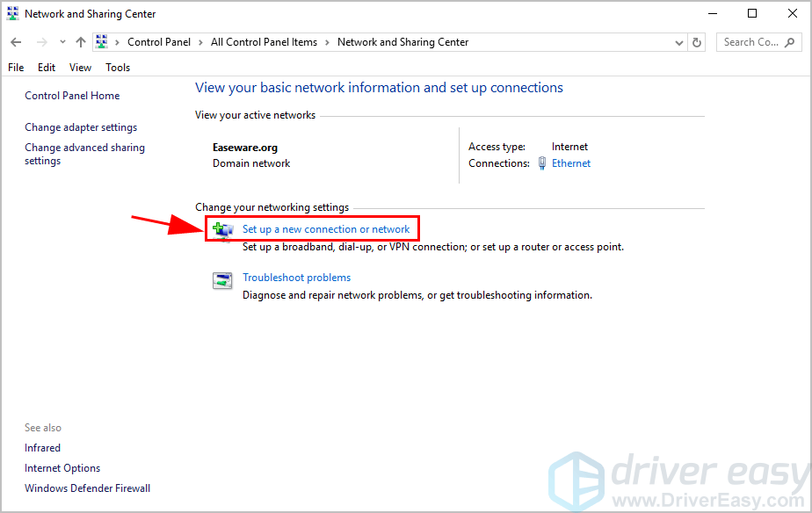
Task: Click the Forward navigation arrow
Action: coord(41,42)
